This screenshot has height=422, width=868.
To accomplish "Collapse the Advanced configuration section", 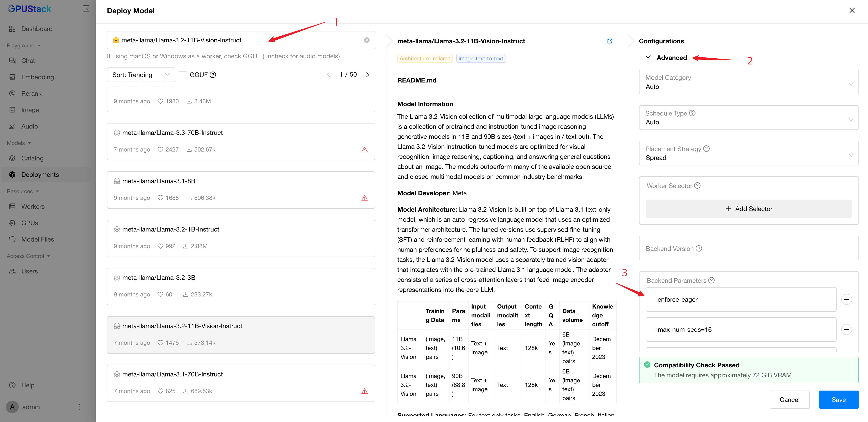I will pos(648,57).
